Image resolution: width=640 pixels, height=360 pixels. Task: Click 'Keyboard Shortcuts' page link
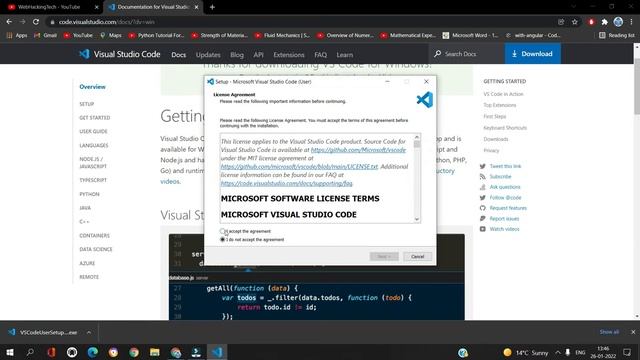click(x=505, y=128)
